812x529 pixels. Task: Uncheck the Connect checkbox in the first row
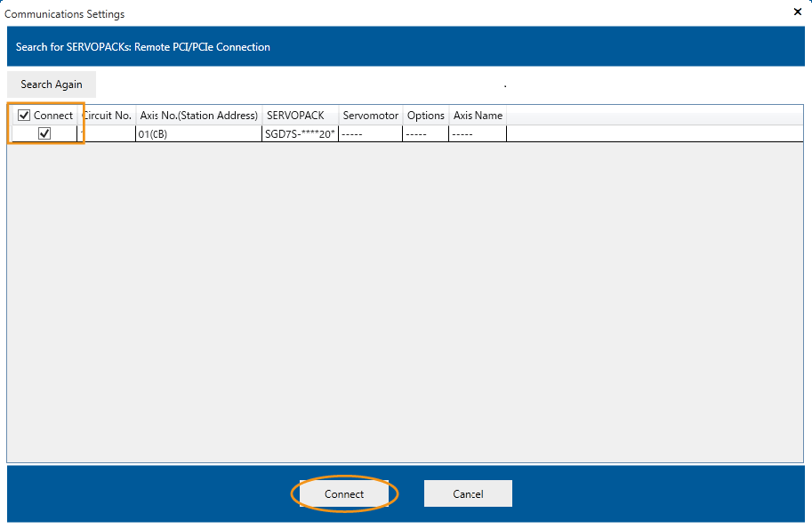(44, 133)
